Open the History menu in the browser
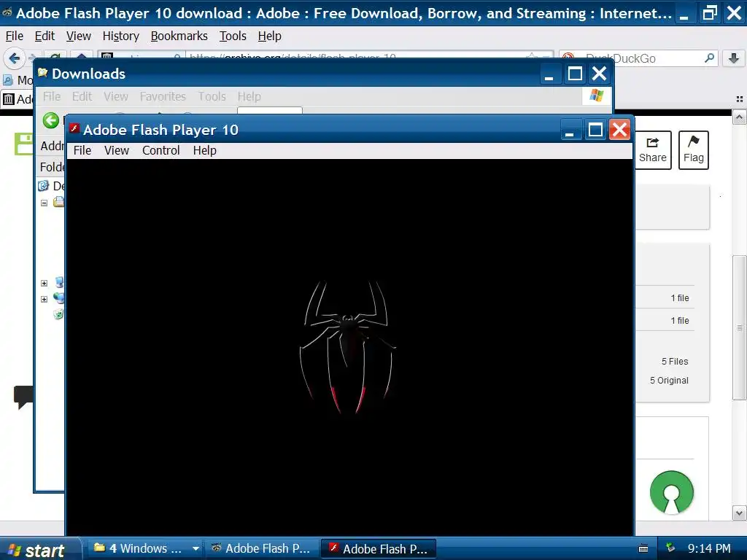The image size is (747, 560). click(120, 36)
